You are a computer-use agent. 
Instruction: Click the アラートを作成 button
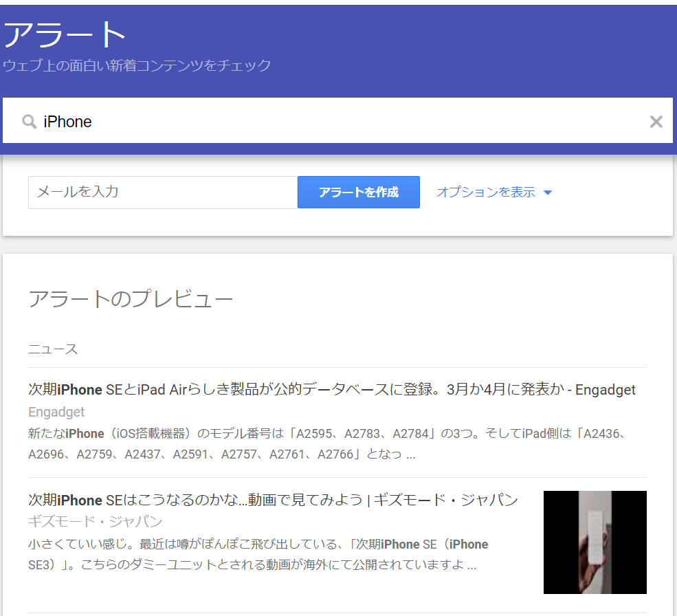(358, 192)
